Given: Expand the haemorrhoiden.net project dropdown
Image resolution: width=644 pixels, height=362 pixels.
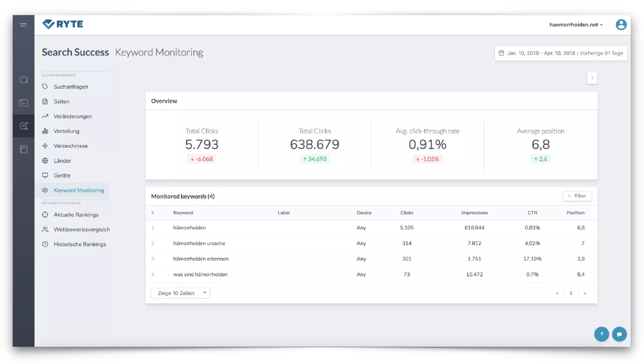Looking at the screenshot, I should tap(575, 25).
